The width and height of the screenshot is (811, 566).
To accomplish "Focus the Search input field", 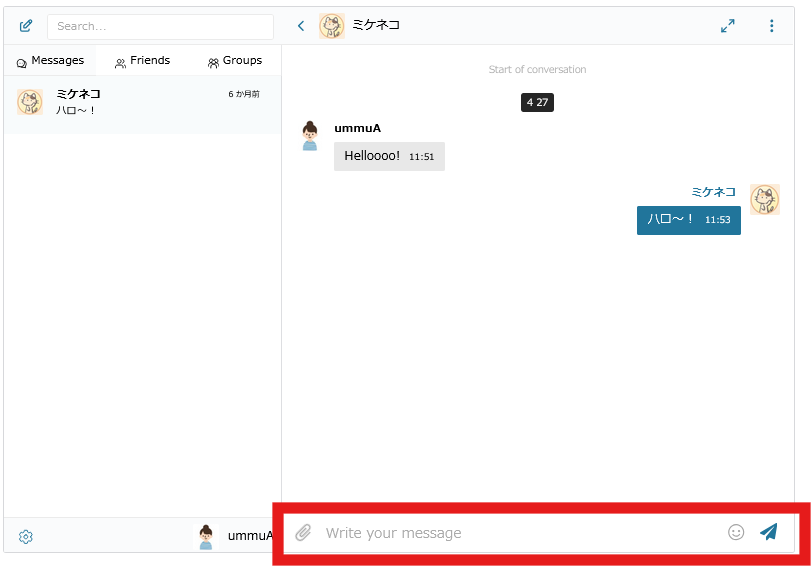I will [160, 27].
